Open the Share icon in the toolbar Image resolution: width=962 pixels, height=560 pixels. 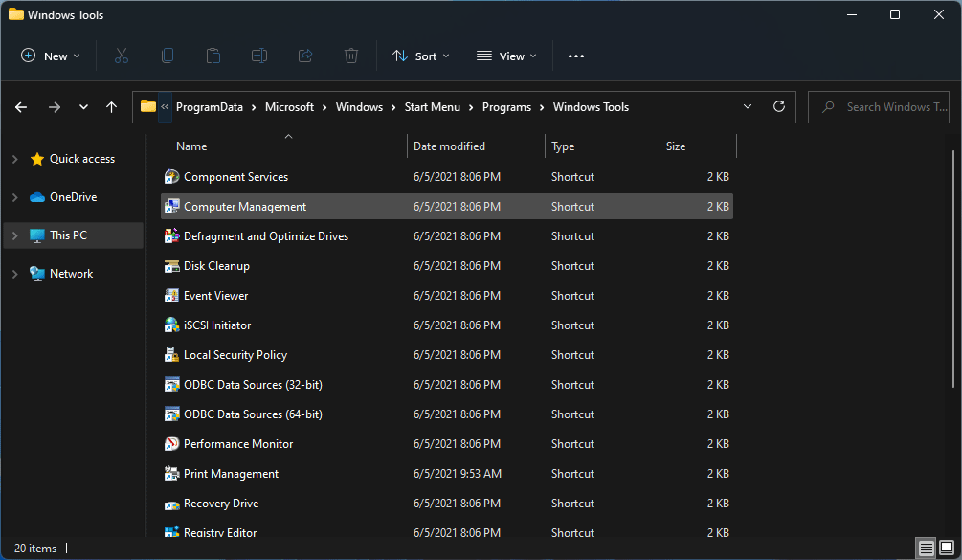304,56
